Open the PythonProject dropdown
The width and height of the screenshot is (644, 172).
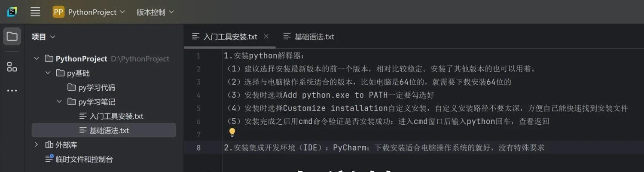tap(97, 12)
